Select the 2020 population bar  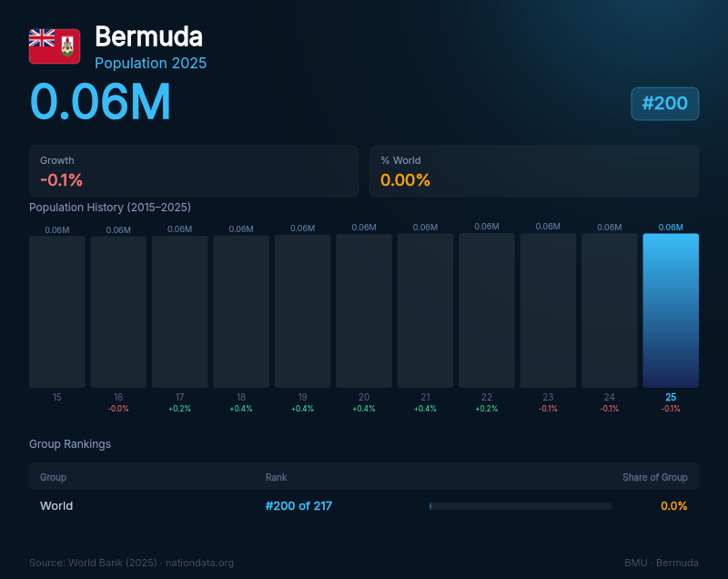click(x=364, y=310)
